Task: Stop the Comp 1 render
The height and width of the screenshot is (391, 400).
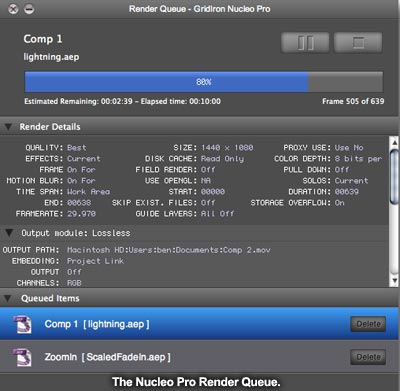Action: (358, 43)
